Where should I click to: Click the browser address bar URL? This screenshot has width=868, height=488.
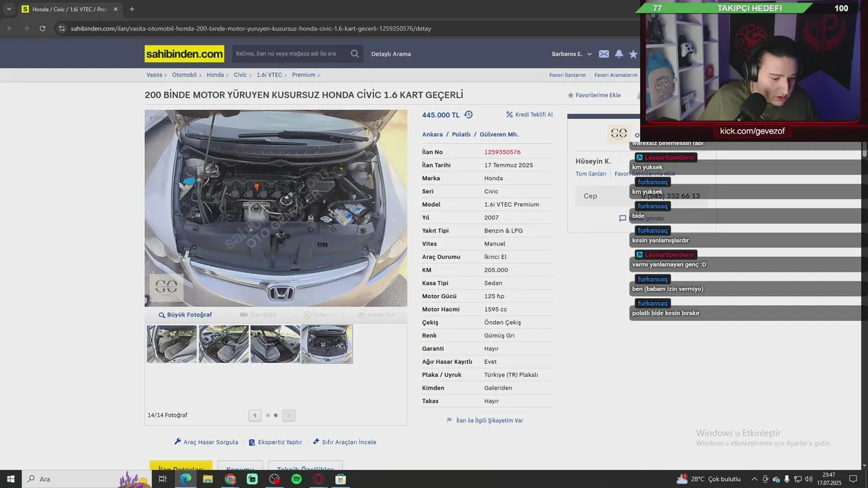pos(250,28)
